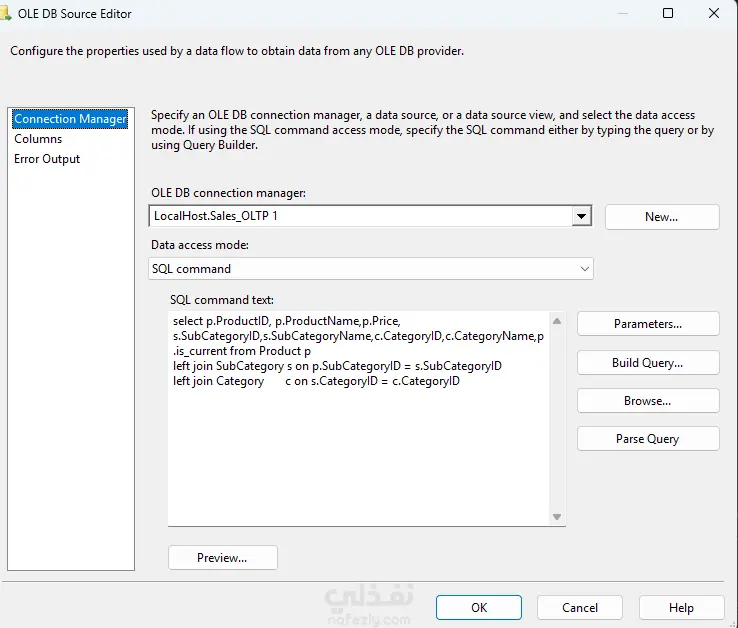Image resolution: width=738 pixels, height=628 pixels.
Task: Cancel the OLE DB Source Editor
Action: [x=580, y=608]
